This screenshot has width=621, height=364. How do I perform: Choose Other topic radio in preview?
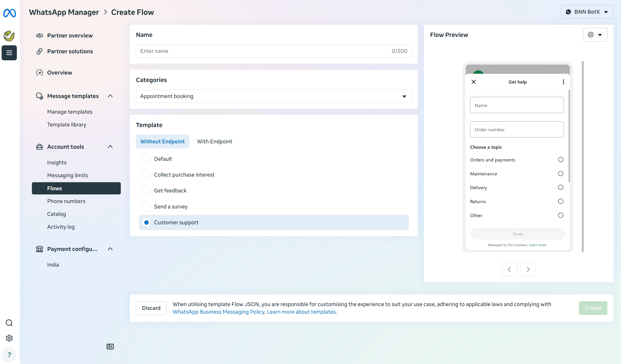560,215
